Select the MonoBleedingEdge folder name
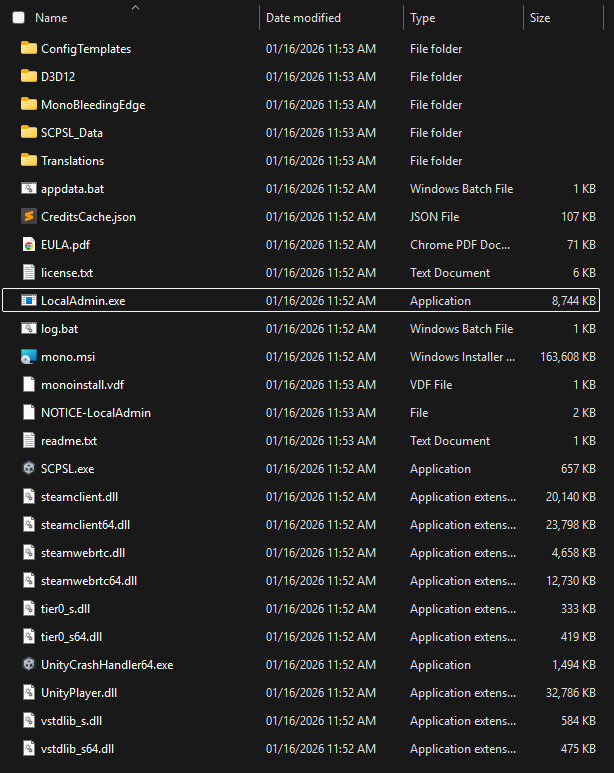The height and width of the screenshot is (773, 614). (93, 105)
